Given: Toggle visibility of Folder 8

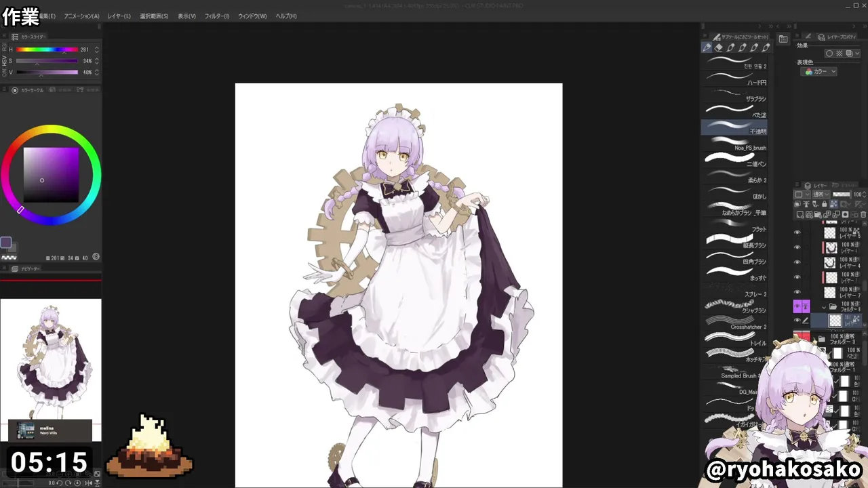Looking at the screenshot, I should 797,306.
